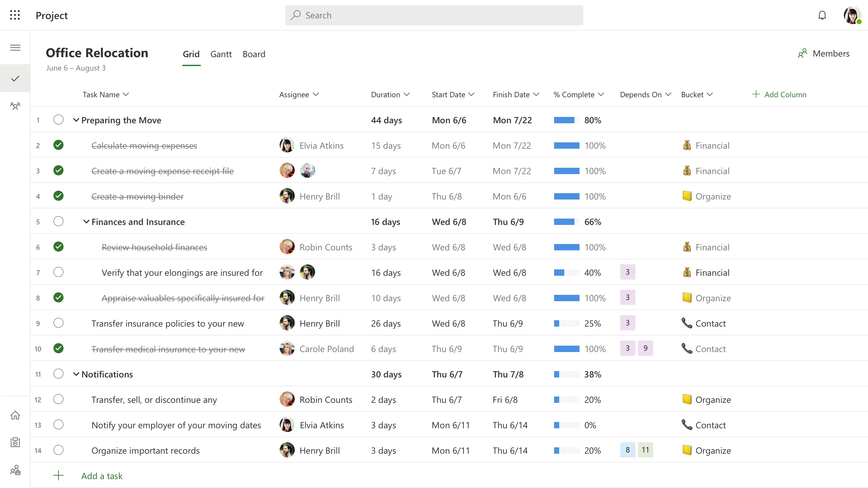
Task: Click the Office Relocation project title
Action: [x=97, y=53]
